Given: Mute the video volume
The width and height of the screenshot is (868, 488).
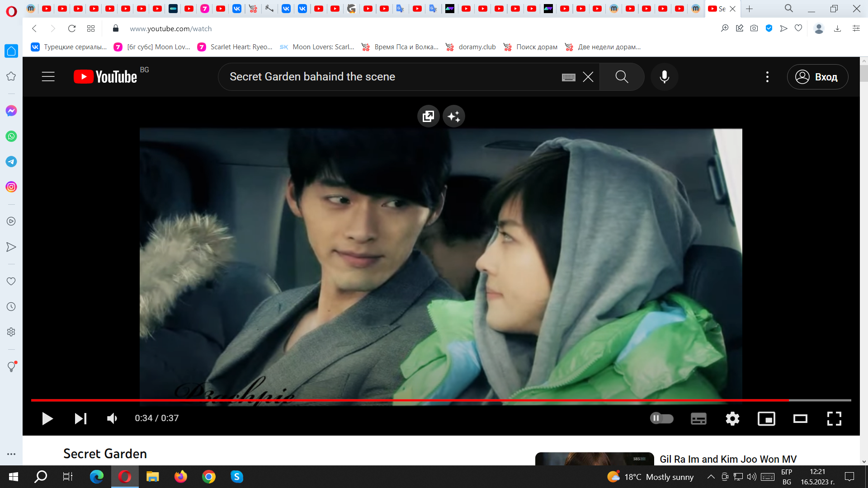Looking at the screenshot, I should pos(112,419).
